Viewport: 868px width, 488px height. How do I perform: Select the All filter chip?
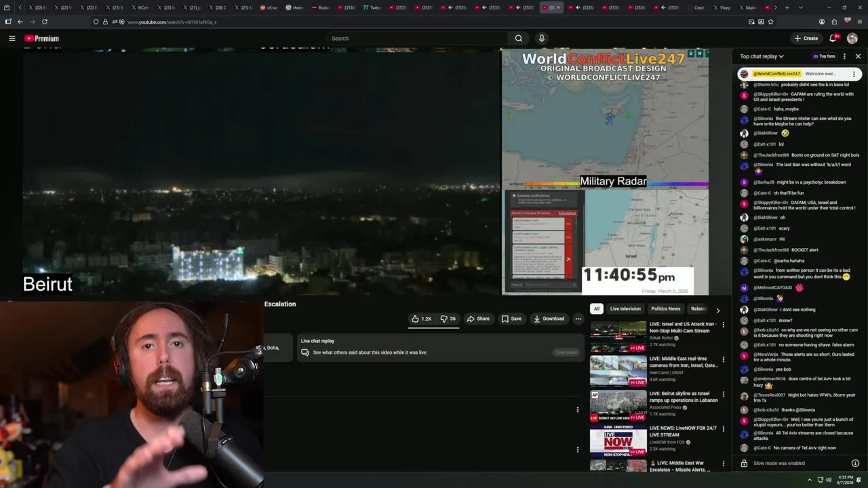[x=597, y=309]
